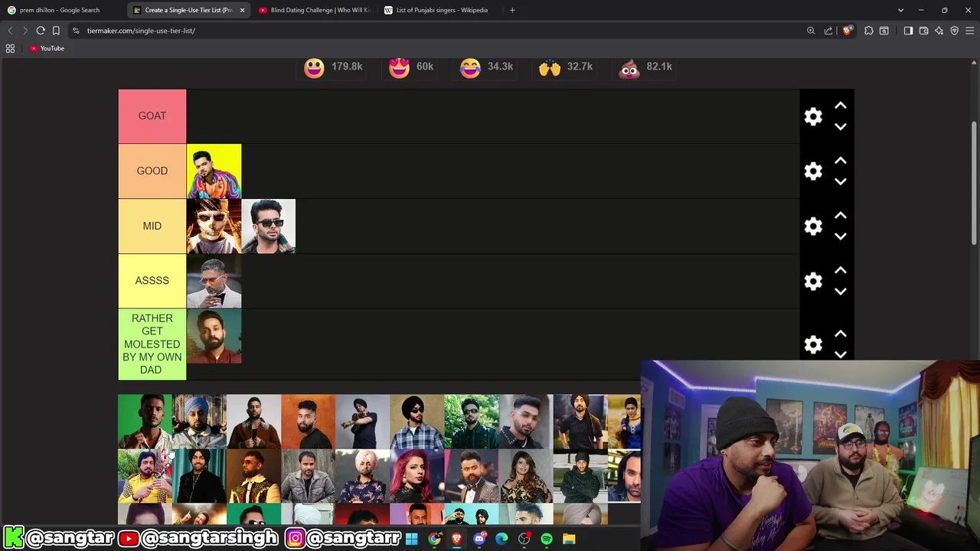The width and height of the screenshot is (980, 551).
Task: Switch to prem dhillon Google Search tab
Action: [x=60, y=10]
